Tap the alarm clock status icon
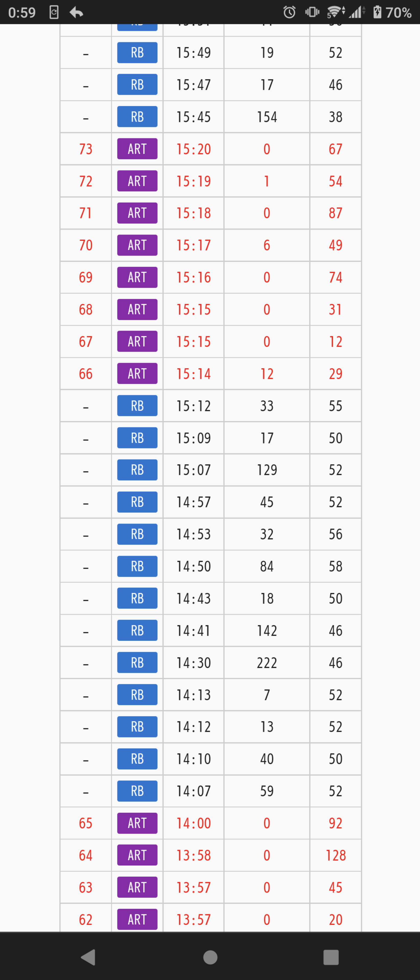The width and height of the screenshot is (420, 980). point(289,12)
